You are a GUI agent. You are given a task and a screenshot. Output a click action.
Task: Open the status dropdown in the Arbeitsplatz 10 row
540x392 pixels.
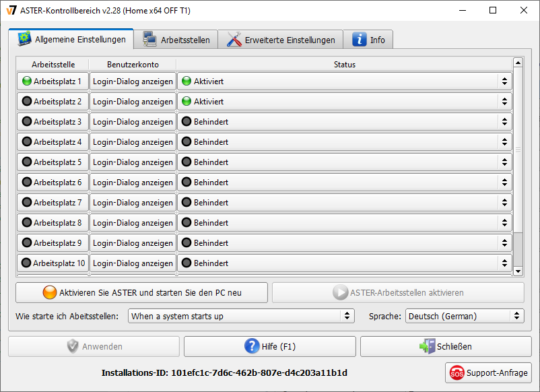[x=345, y=263]
